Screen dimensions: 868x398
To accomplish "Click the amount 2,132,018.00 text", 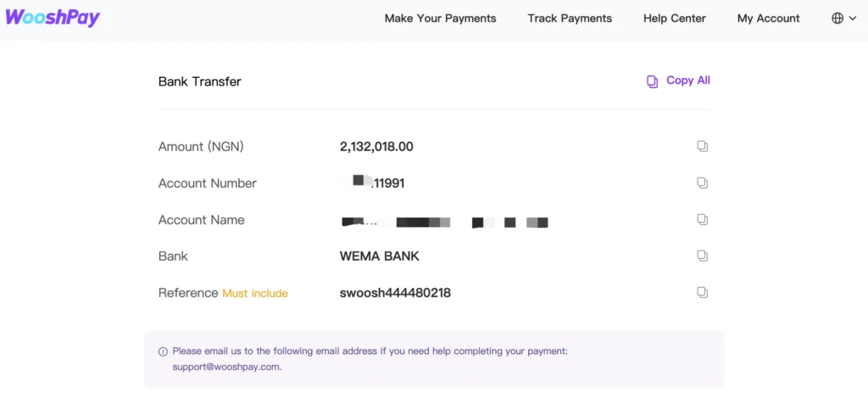I will click(376, 146).
